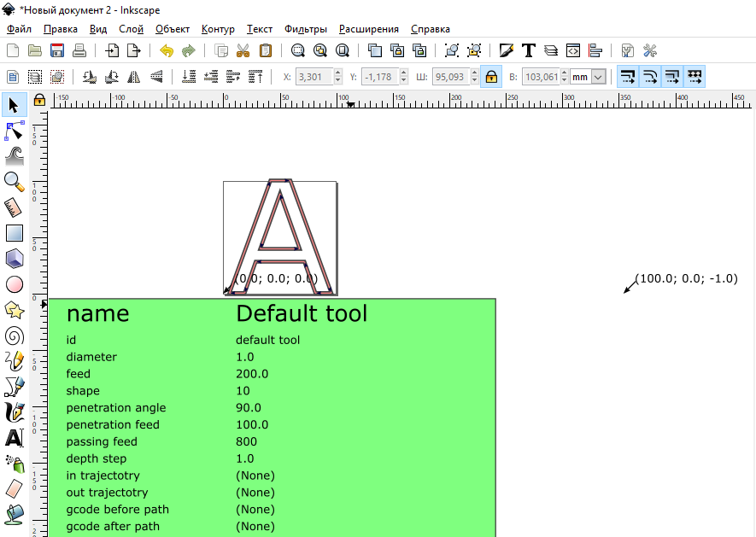Open the mm units dropdown
This screenshot has height=537, width=756.
(x=588, y=77)
